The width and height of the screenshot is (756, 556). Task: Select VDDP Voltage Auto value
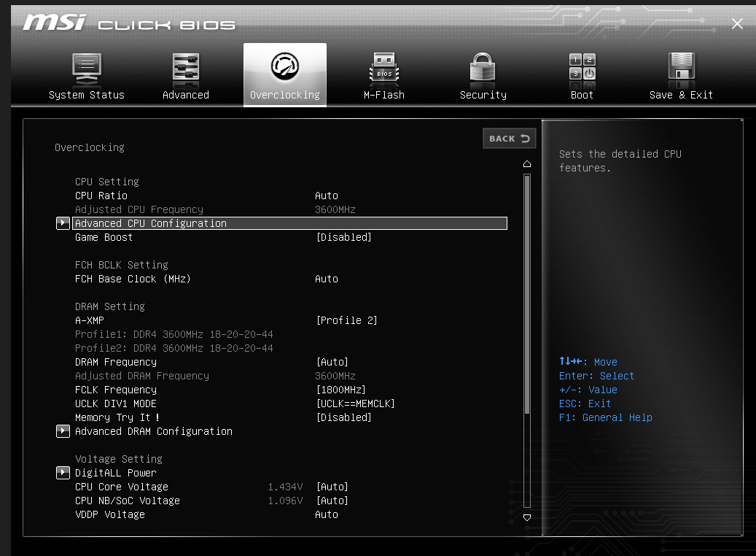[x=327, y=514]
